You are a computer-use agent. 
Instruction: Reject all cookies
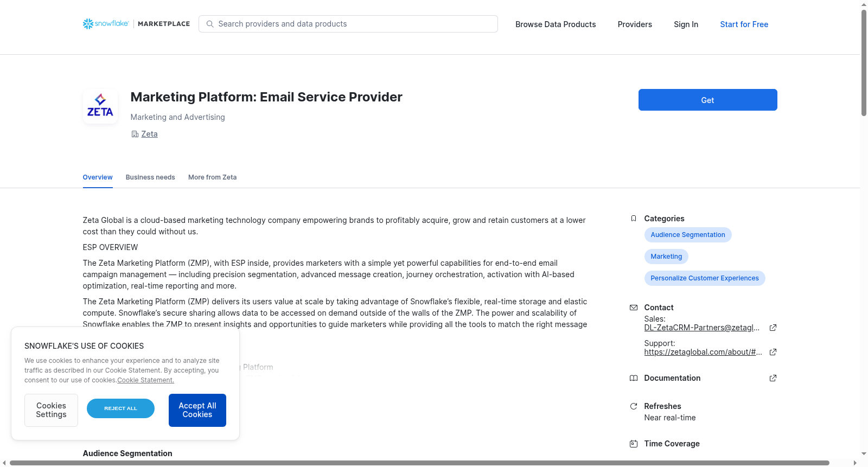point(120,408)
